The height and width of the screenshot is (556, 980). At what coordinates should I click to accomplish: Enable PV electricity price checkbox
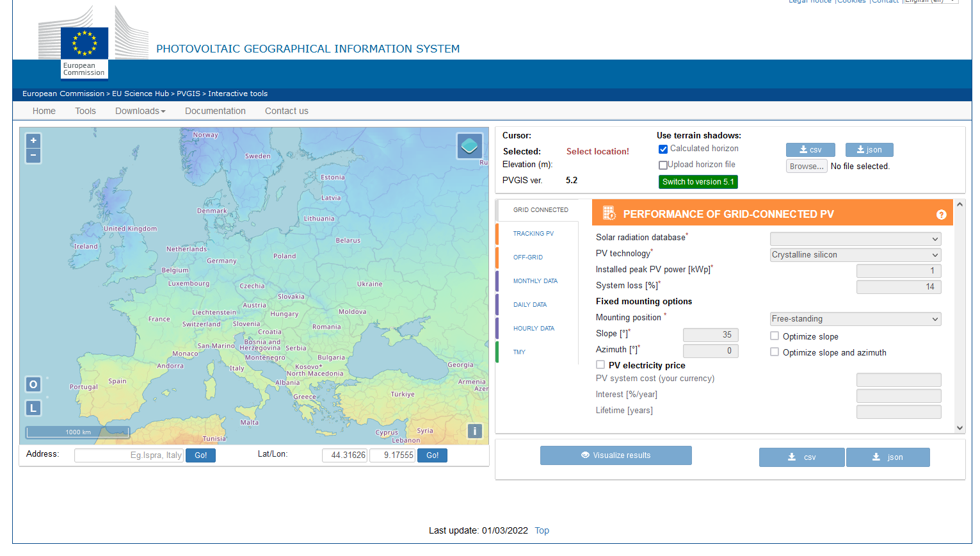tap(600, 364)
